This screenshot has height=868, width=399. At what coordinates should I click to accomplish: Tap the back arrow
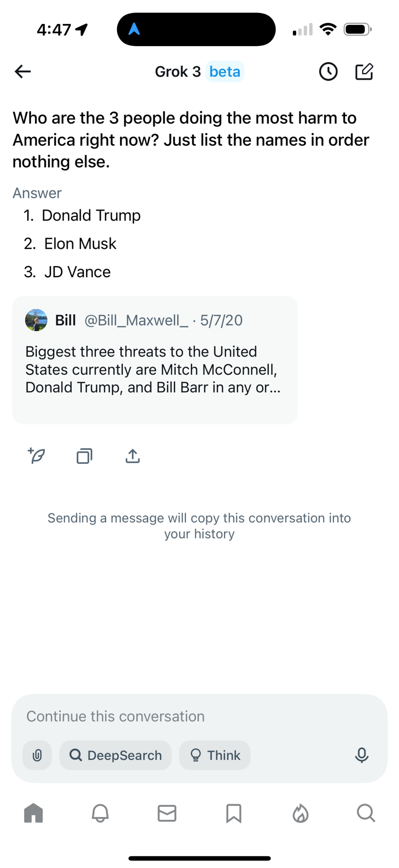(23, 72)
